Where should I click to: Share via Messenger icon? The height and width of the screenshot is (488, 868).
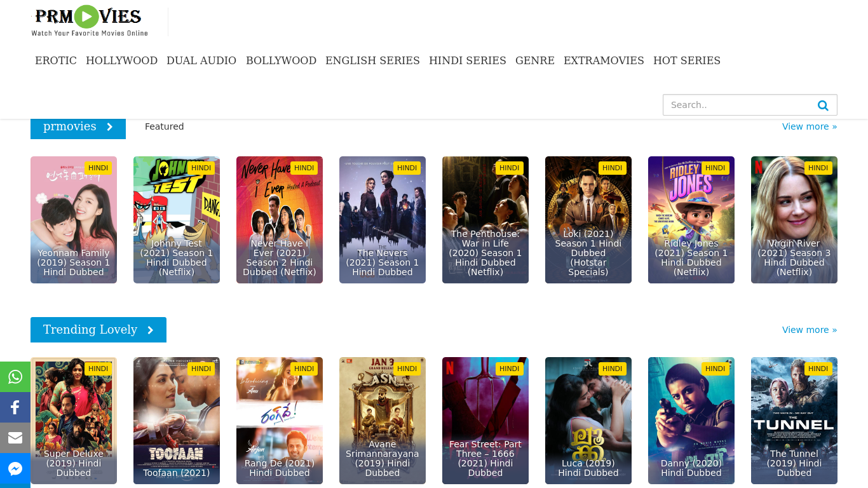tap(15, 468)
